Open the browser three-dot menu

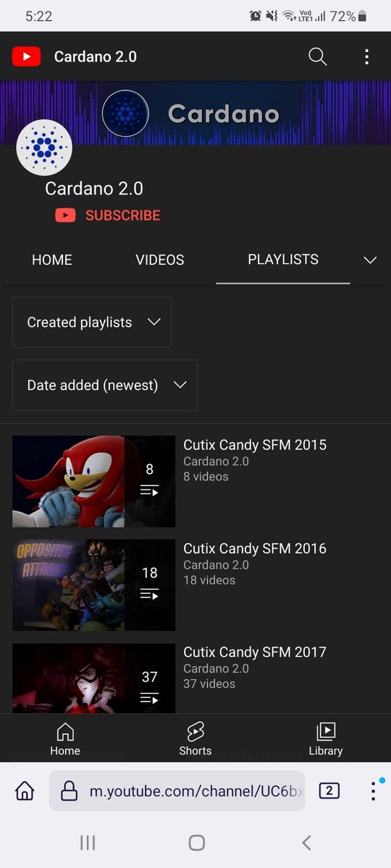pos(373,791)
